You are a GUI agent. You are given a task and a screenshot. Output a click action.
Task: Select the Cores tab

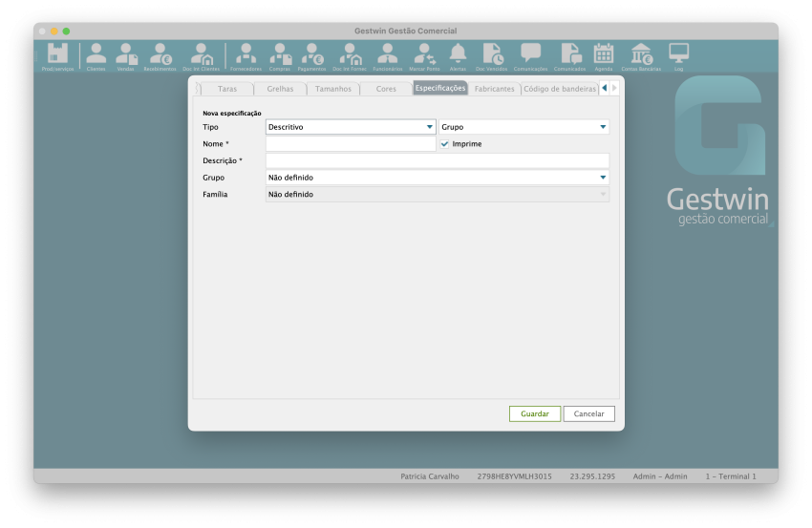[386, 89]
